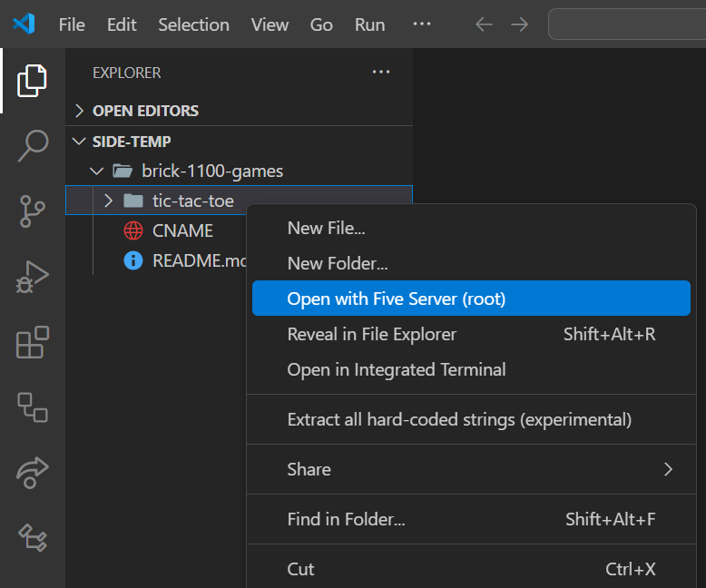Go forward with the right arrow
This screenshot has width=706, height=588.
click(x=520, y=24)
